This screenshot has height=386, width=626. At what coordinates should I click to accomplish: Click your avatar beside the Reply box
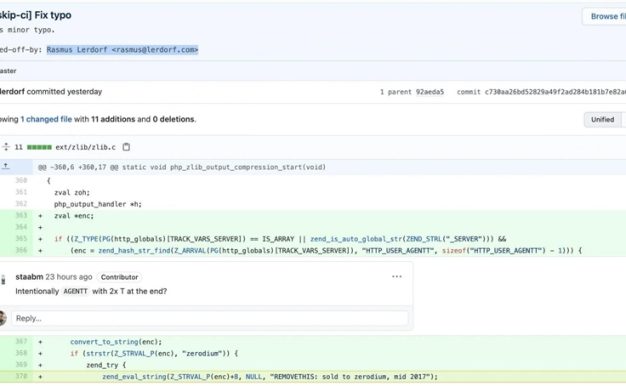pyautogui.click(x=2, y=318)
